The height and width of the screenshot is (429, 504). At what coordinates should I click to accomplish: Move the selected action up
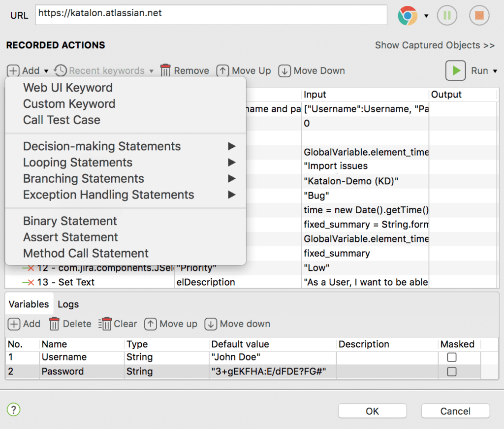coord(243,70)
